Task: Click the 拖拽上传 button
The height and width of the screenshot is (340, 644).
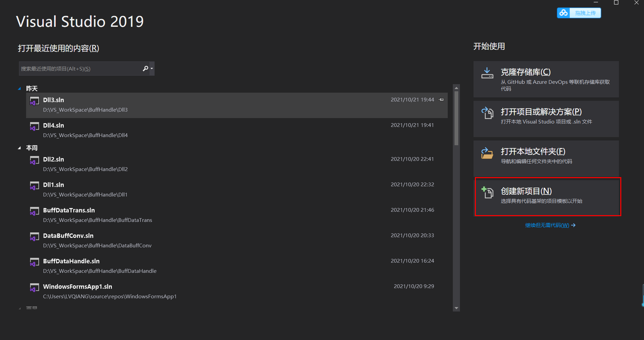Action: pyautogui.click(x=585, y=13)
